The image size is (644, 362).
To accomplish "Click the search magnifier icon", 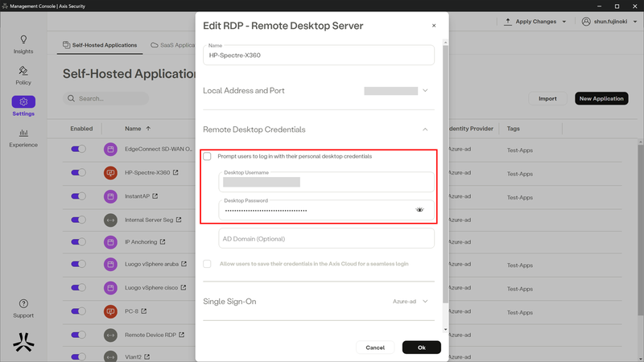I will click(x=71, y=98).
